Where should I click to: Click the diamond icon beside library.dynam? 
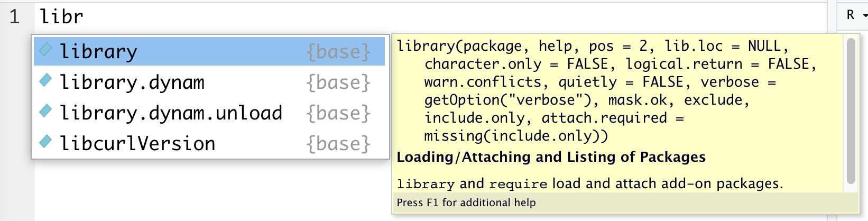click(46, 80)
